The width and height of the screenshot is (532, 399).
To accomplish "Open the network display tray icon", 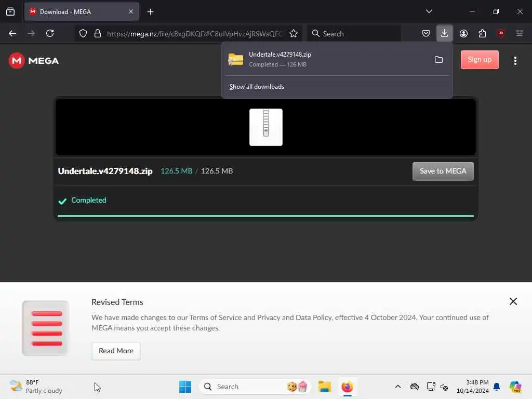I will (431, 387).
